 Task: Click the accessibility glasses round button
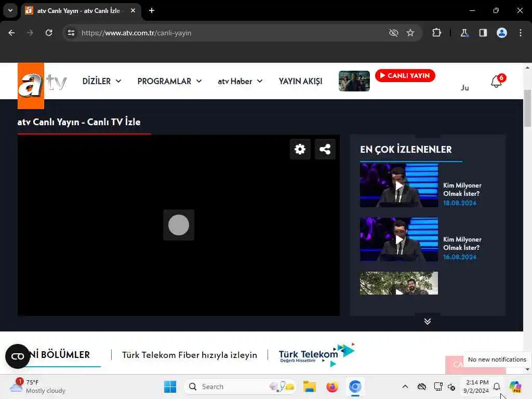click(18, 356)
